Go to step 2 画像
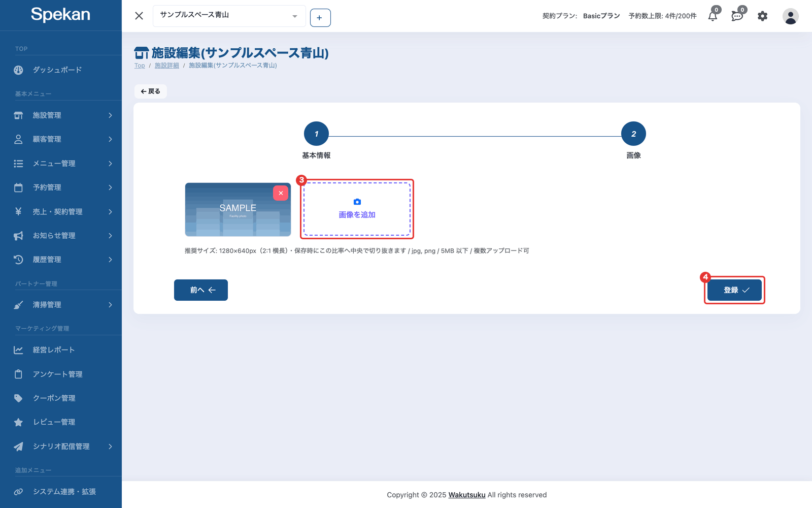 [633, 134]
